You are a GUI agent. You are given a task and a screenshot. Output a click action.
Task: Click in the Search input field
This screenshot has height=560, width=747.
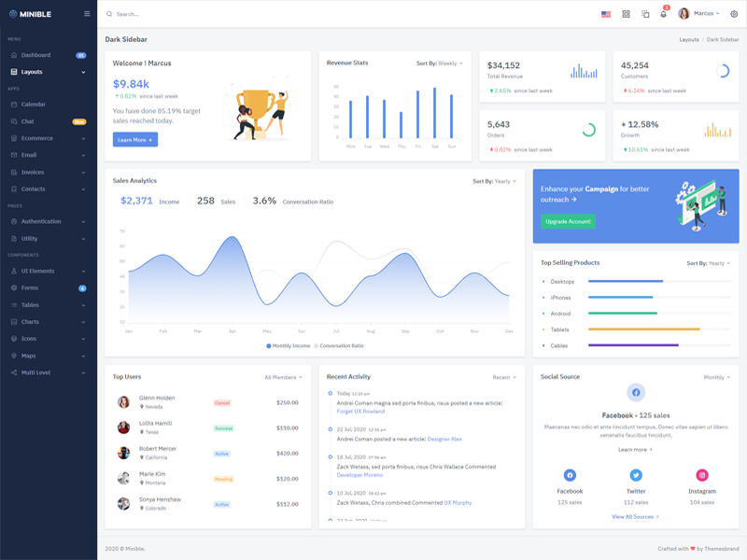pos(187,14)
